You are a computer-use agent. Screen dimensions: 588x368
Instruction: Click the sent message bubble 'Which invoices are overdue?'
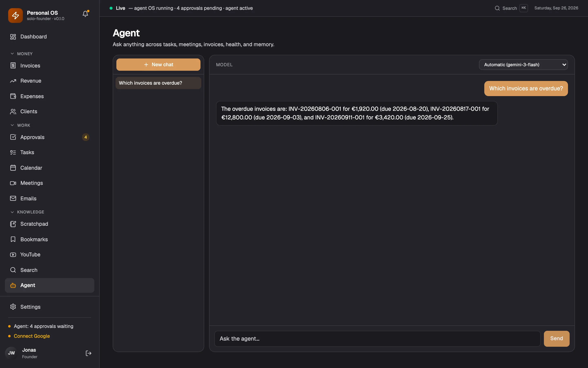526,89
